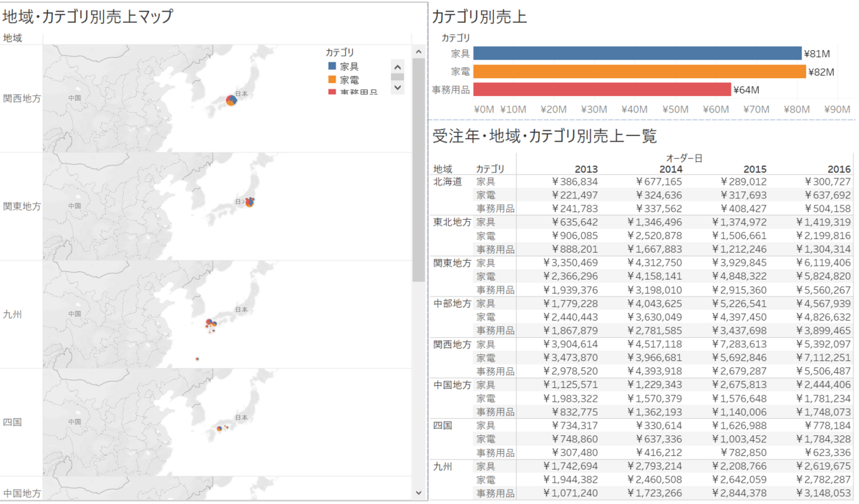This screenshot has width=859, height=504.
Task: Click the ¥1,983,322 cell
Action: point(570,399)
